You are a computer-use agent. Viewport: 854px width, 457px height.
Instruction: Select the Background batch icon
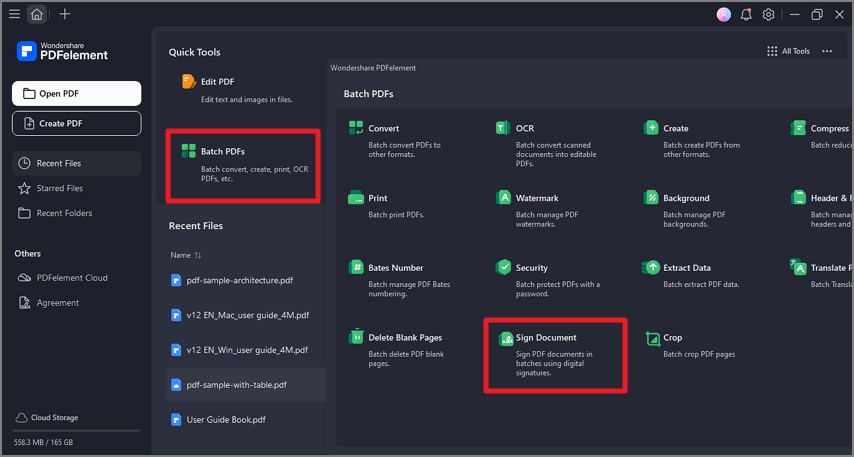tap(651, 198)
